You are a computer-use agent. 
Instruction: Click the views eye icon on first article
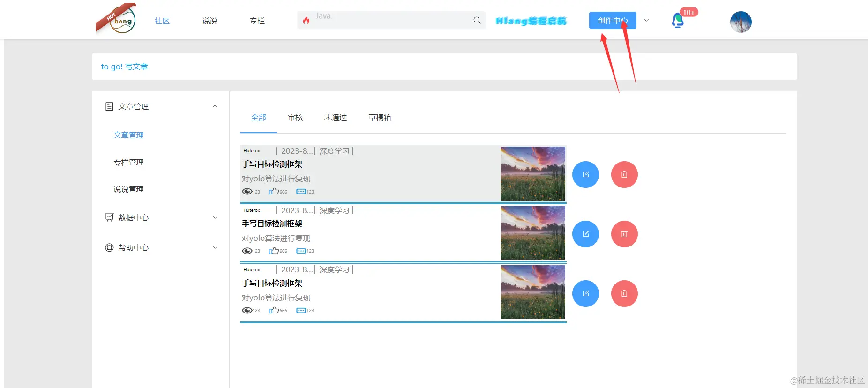pos(247,191)
